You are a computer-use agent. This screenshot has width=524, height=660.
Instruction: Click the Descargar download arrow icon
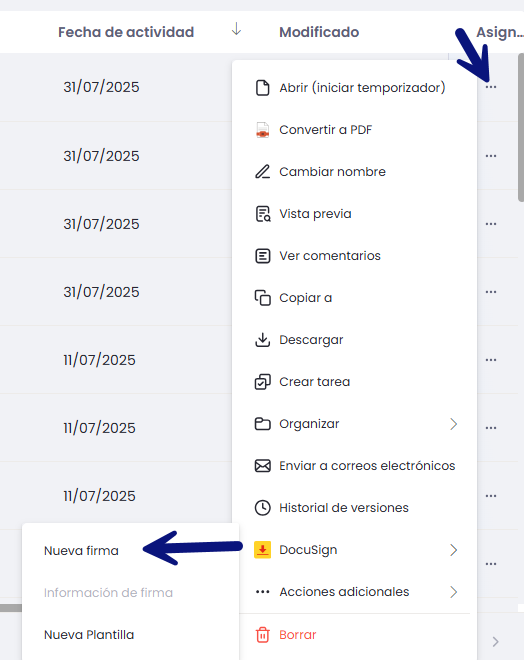click(263, 340)
